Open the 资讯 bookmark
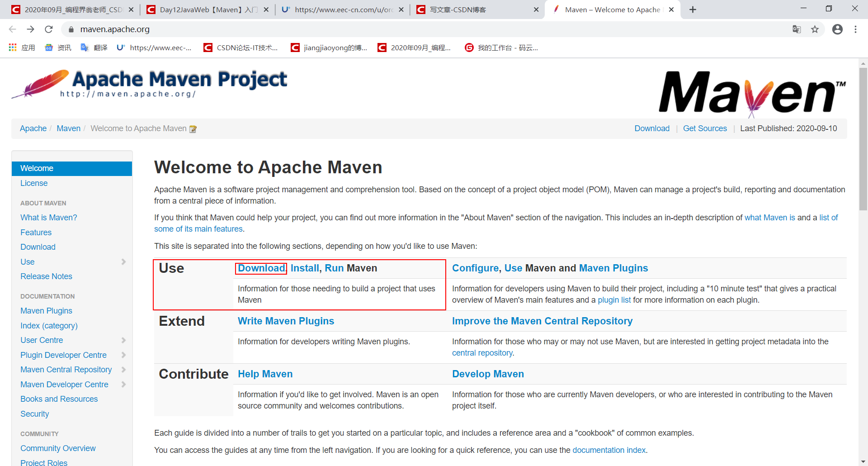 click(x=58, y=48)
